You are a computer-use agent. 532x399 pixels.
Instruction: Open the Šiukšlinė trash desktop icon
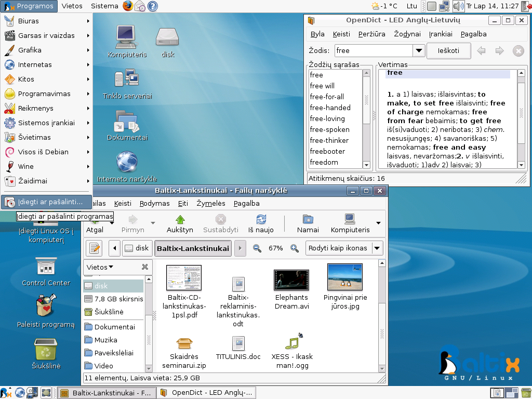tap(46, 349)
